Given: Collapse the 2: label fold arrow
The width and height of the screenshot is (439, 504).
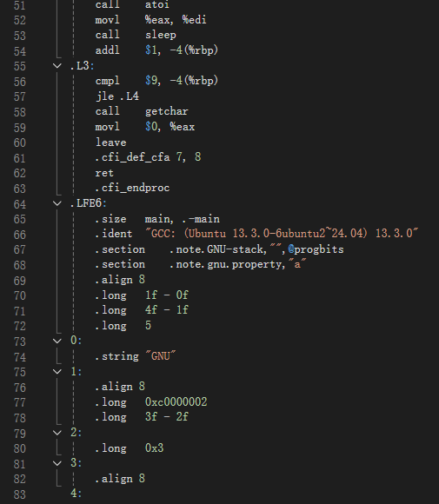Looking at the screenshot, I should click(57, 433).
